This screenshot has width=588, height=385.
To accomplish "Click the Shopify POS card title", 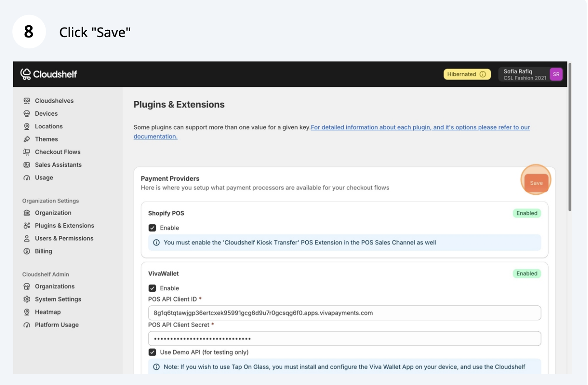I will click(x=166, y=213).
